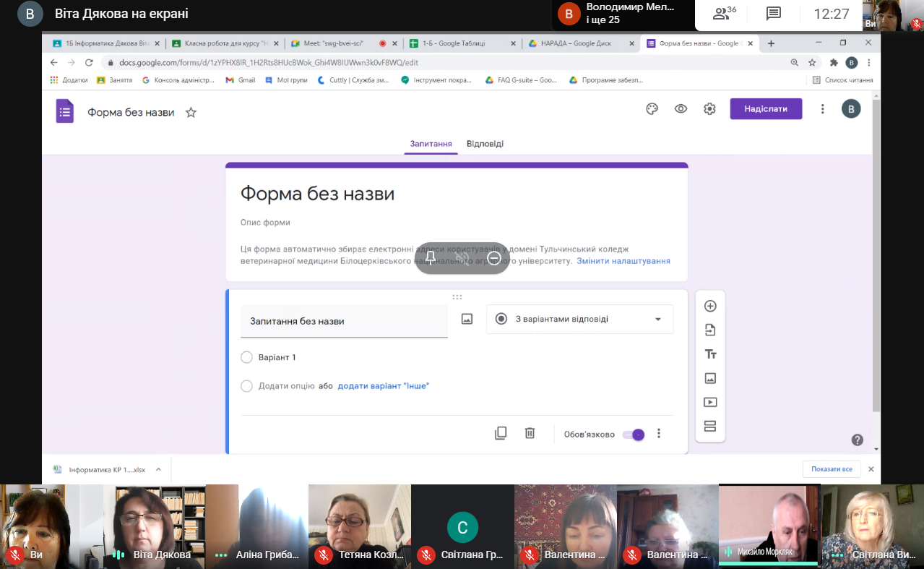Open form settings gear icon
924x569 pixels.
tap(709, 109)
